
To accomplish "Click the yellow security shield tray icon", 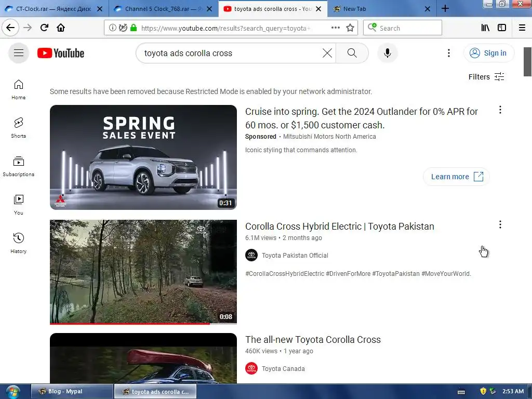I will [483, 391].
